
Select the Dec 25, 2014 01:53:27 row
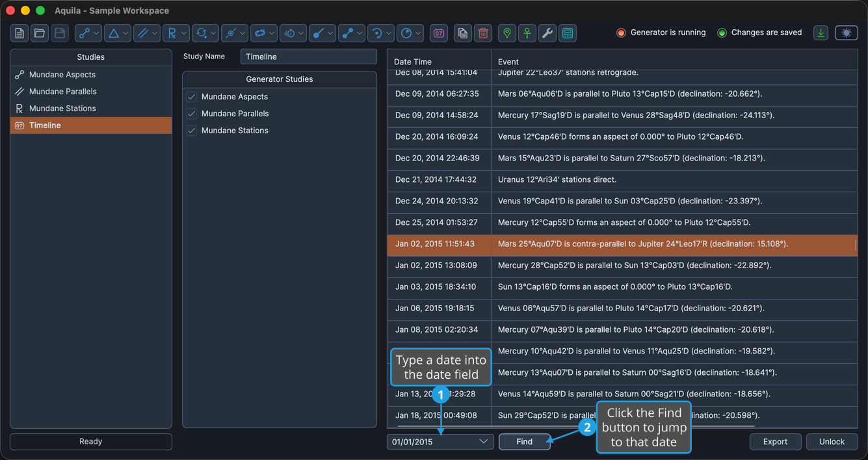pos(622,223)
